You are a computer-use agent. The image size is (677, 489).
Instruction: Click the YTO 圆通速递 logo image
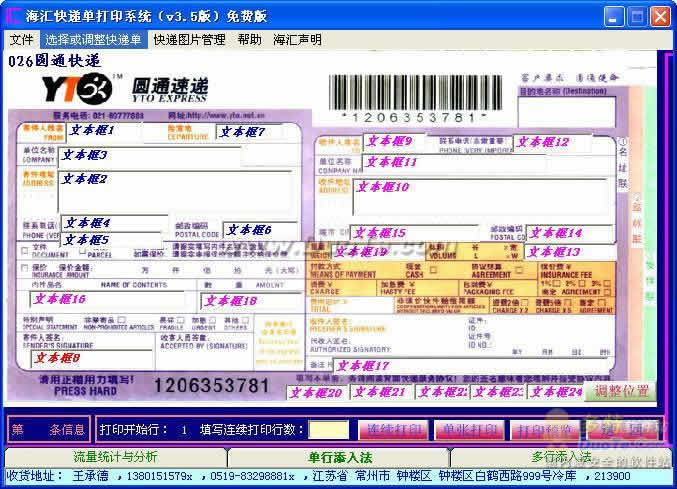(125, 88)
